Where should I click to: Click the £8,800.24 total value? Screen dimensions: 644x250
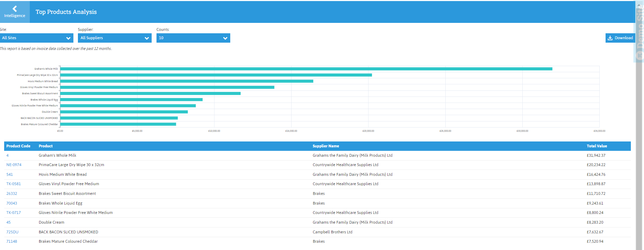595,213
